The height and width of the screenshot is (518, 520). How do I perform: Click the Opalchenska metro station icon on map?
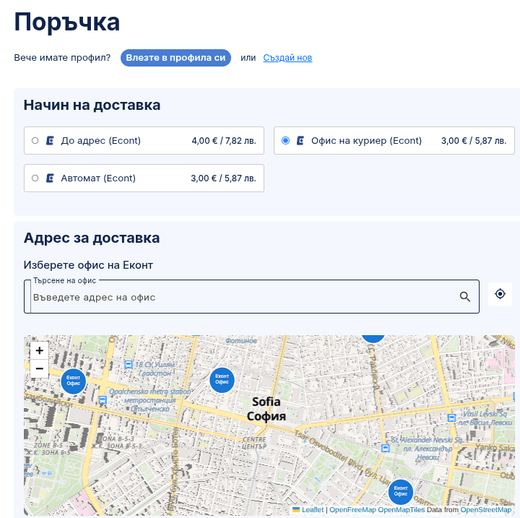103,400
